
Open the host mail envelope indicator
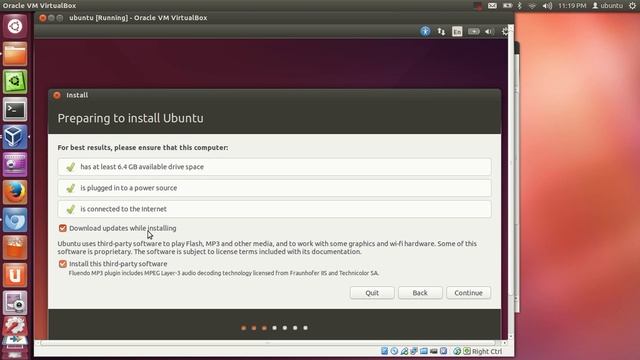[x=492, y=6]
